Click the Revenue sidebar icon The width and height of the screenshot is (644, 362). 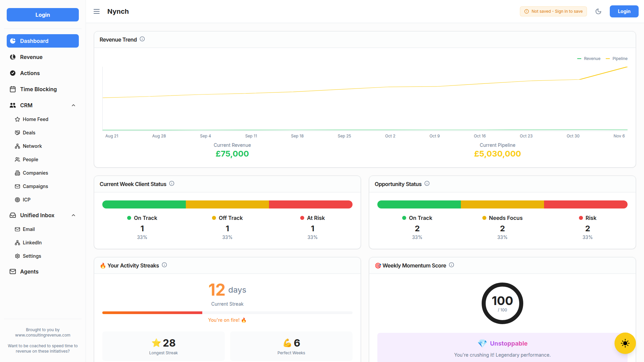[x=13, y=57]
